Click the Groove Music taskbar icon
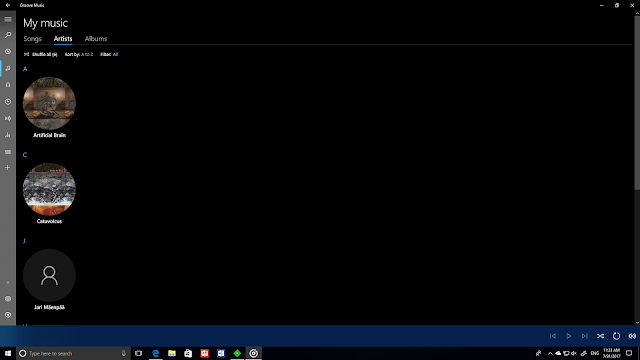Viewport: 640px width, 360px height. [253, 353]
